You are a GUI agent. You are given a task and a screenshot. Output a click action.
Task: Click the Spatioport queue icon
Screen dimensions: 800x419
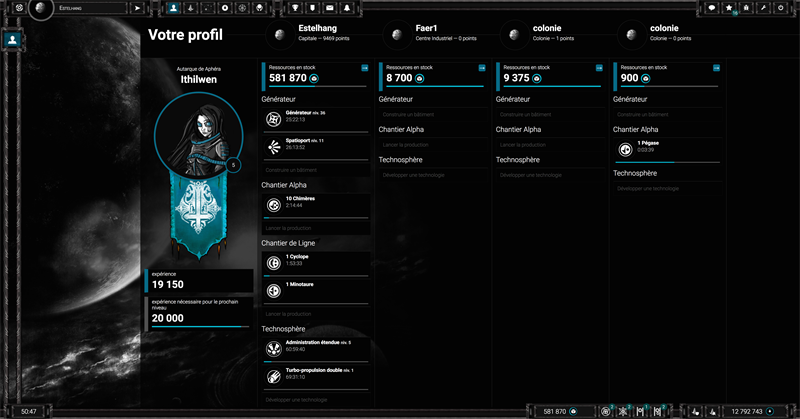click(273, 147)
